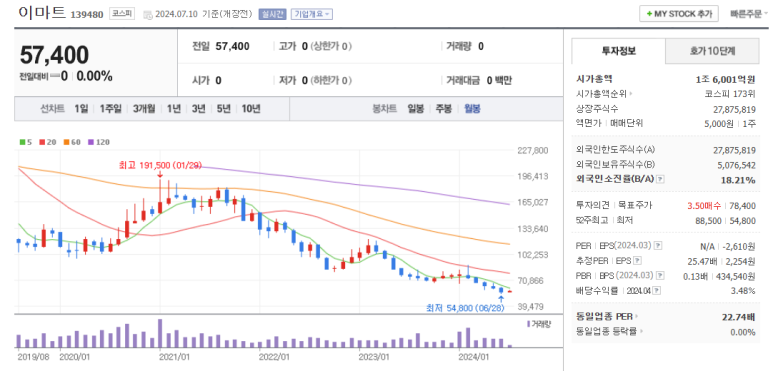Open help icon next to 외국인소진율(B/A)
The width and height of the screenshot is (773, 371).
tap(661, 179)
